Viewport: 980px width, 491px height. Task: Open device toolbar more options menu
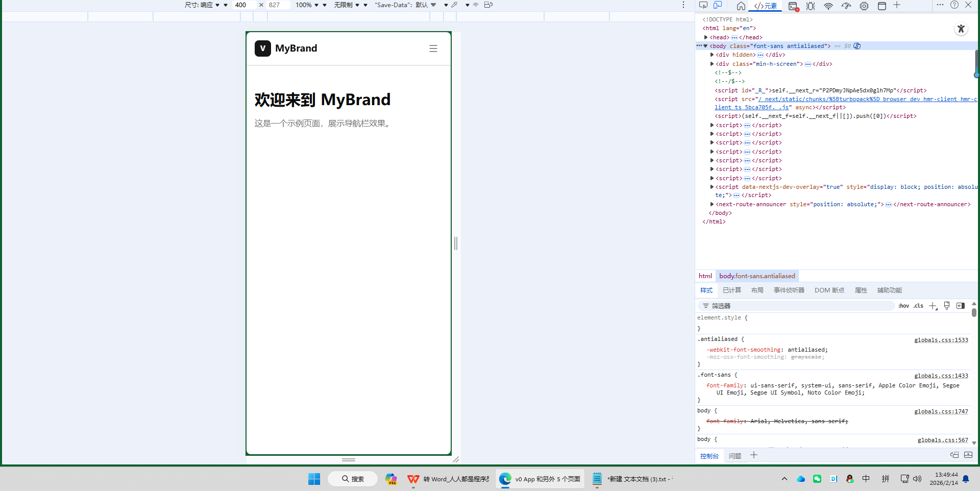683,5
